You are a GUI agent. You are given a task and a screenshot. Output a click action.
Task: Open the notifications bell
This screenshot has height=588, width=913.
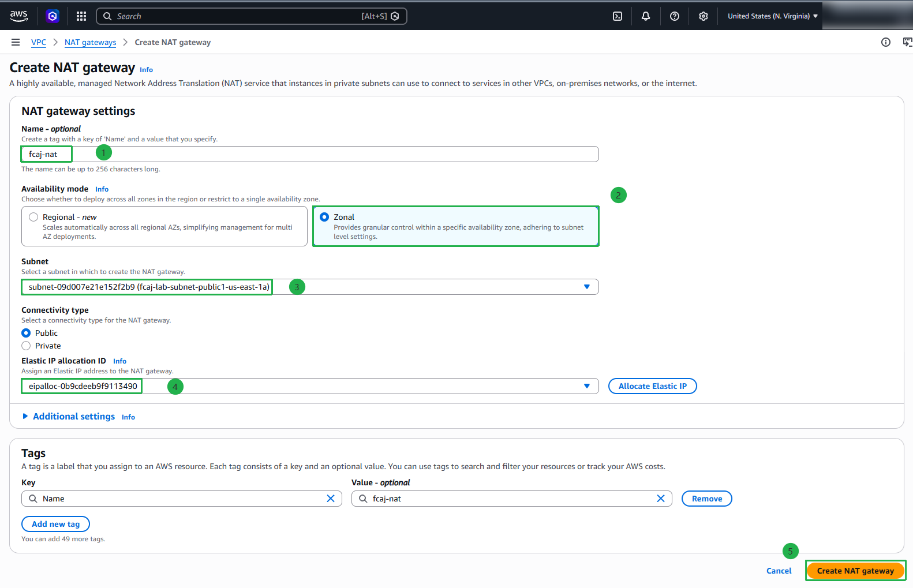click(646, 16)
